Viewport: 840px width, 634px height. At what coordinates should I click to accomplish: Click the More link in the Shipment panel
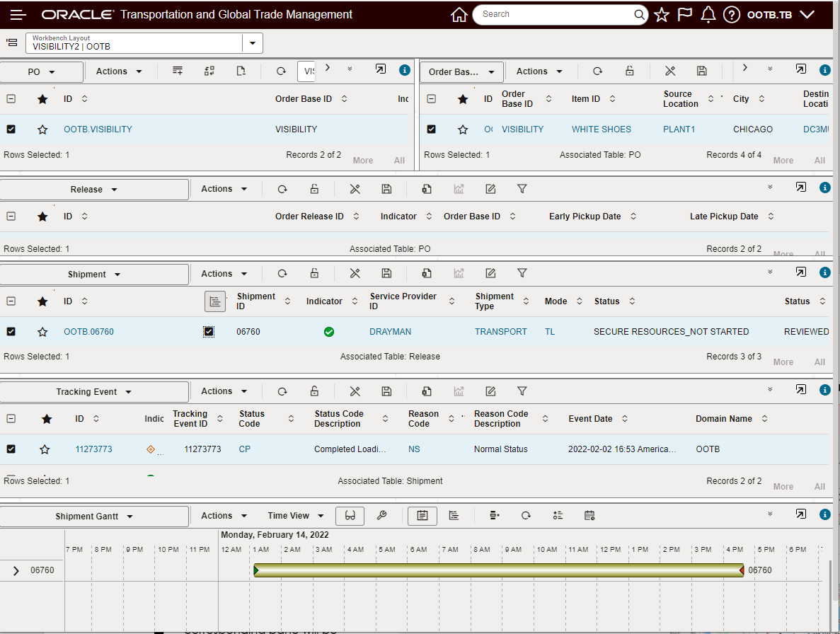coord(782,362)
